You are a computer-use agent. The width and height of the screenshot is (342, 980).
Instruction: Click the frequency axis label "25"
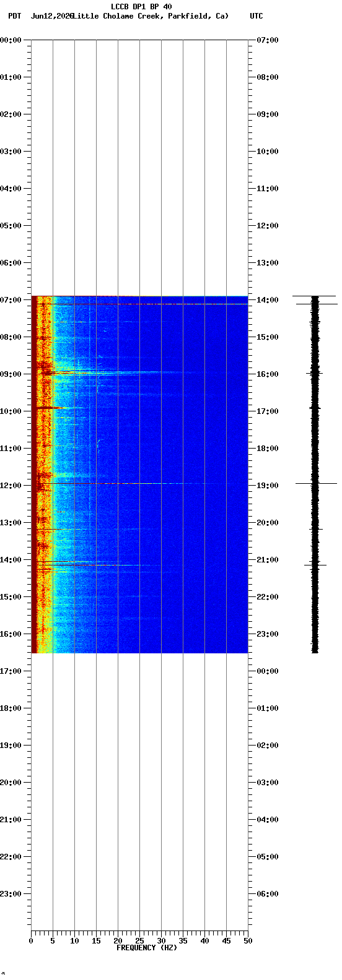click(139, 941)
